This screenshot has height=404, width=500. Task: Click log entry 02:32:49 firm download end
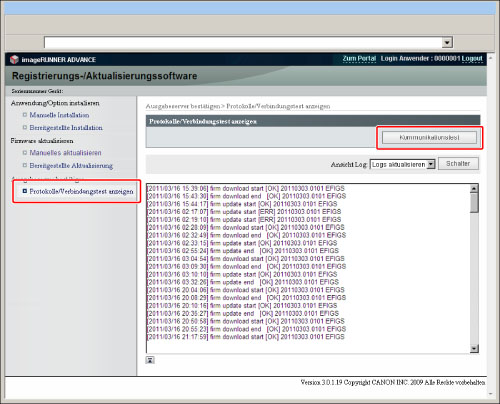pyautogui.click(x=246, y=235)
